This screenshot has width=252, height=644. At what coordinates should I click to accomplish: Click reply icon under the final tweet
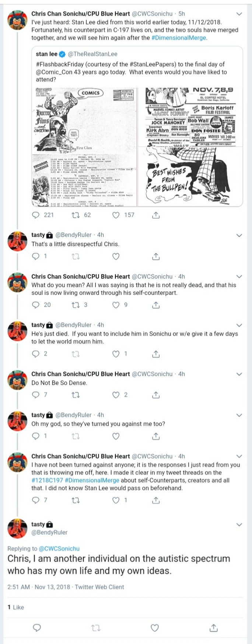pyautogui.click(x=37, y=628)
